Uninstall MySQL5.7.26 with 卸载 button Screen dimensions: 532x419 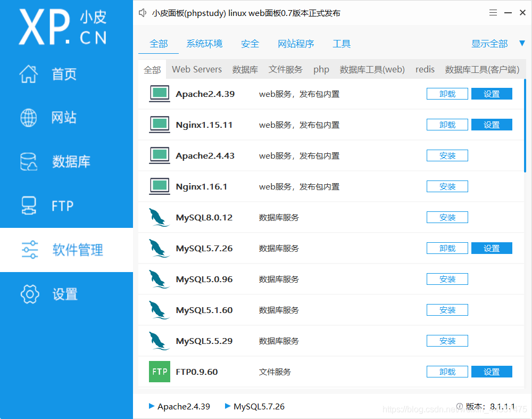click(447, 249)
